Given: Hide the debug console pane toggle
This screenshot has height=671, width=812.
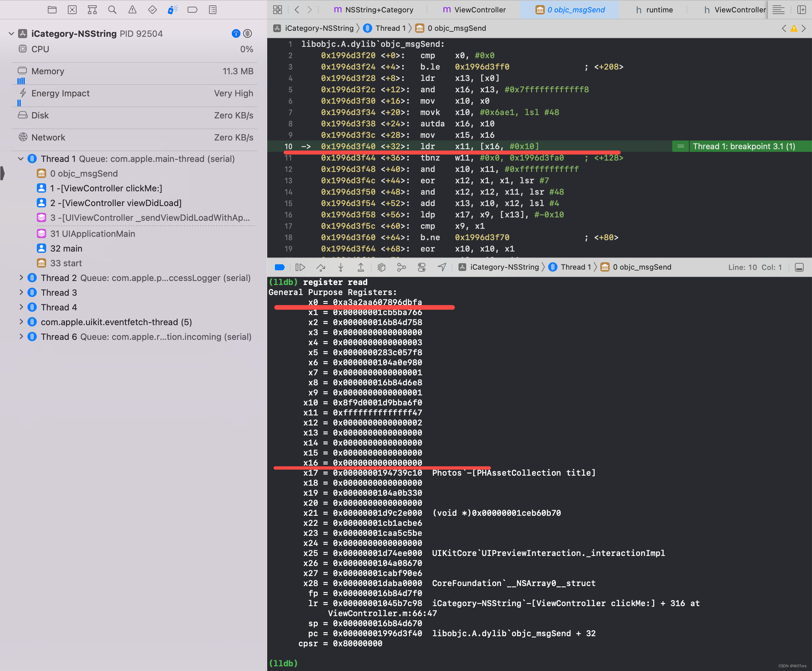Looking at the screenshot, I should [x=799, y=267].
